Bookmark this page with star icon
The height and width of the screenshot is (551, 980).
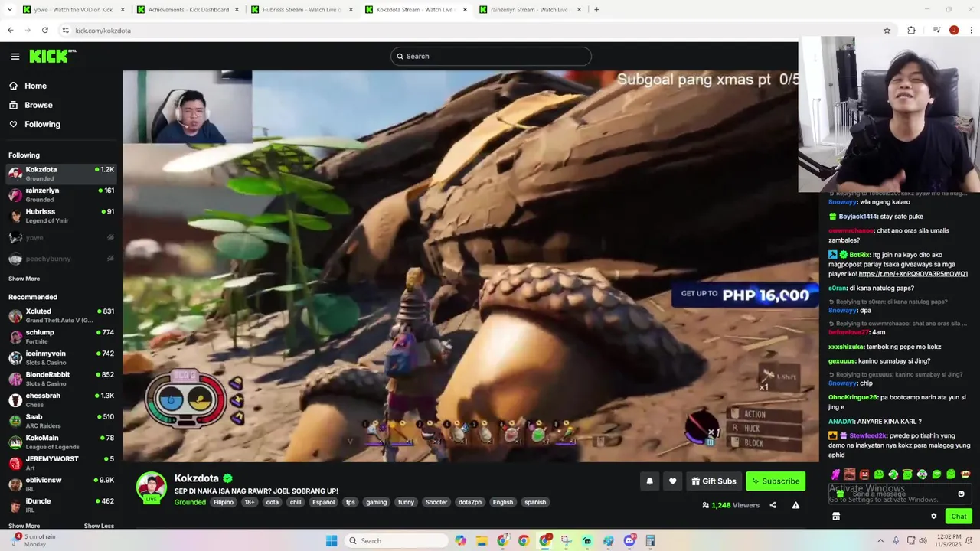point(887,31)
